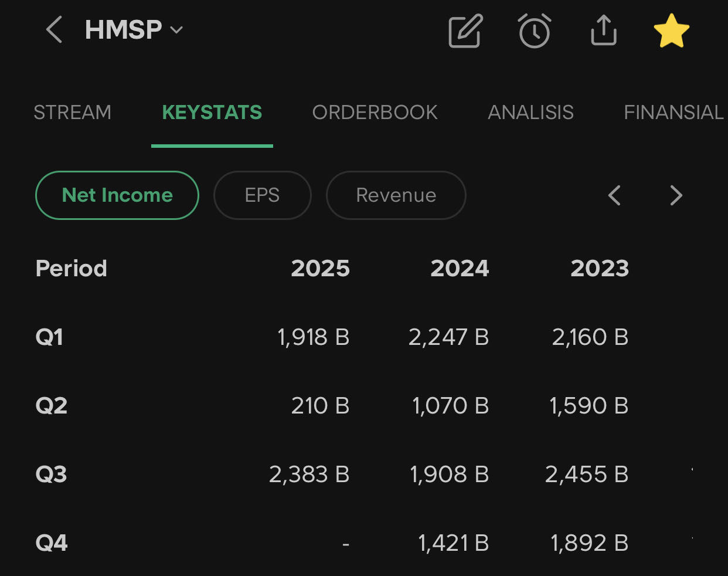Open the ORDERBOOK tab

pyautogui.click(x=375, y=112)
